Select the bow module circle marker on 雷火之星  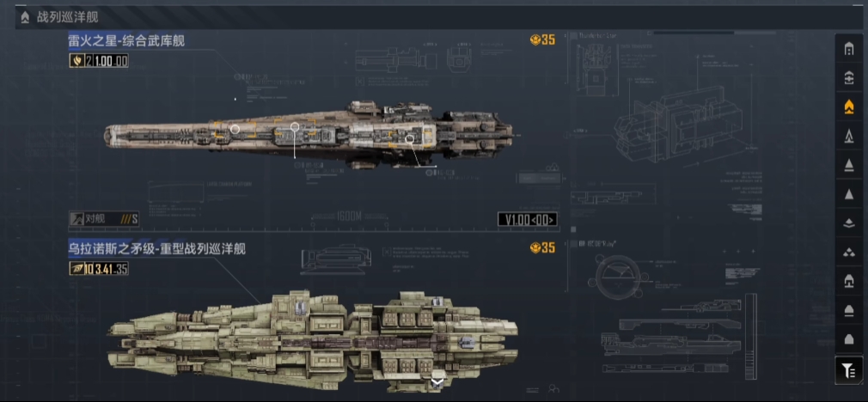235,130
